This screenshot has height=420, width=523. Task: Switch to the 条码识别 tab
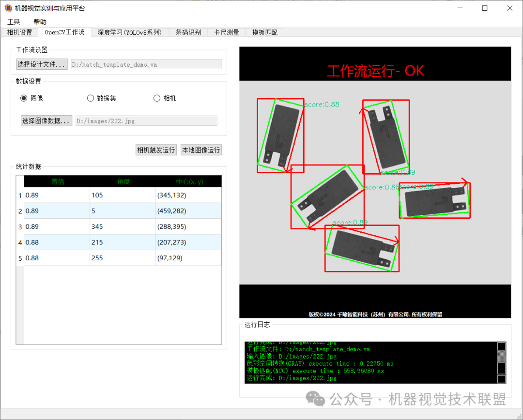point(188,32)
